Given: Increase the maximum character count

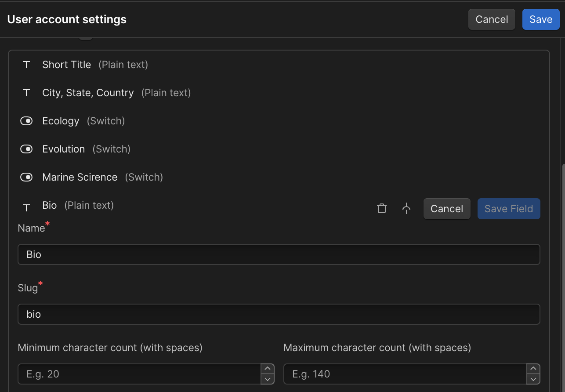Looking at the screenshot, I should (x=533, y=369).
